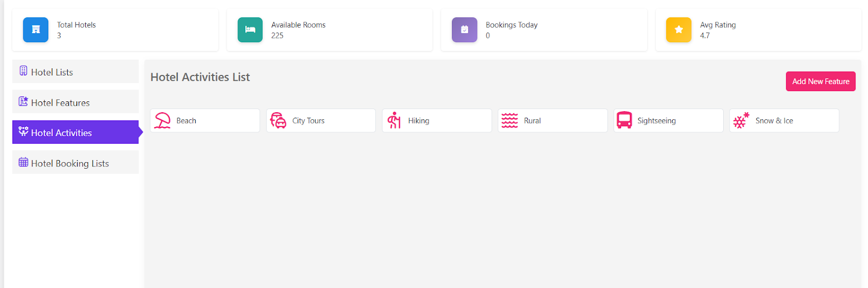Open Hotel Booking Lists page
This screenshot has height=288, width=868.
tap(70, 163)
